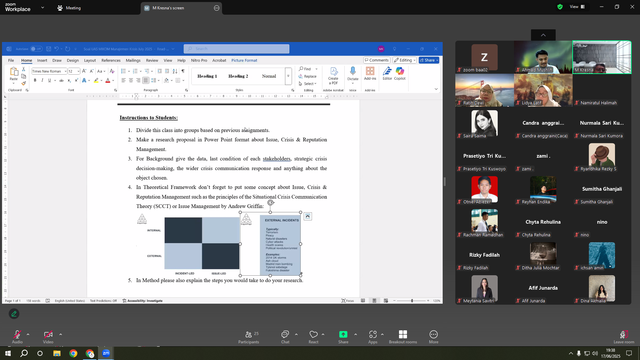640x360 pixels.
Task: Collapse the Word ribbon chevron
Action: [436, 89]
